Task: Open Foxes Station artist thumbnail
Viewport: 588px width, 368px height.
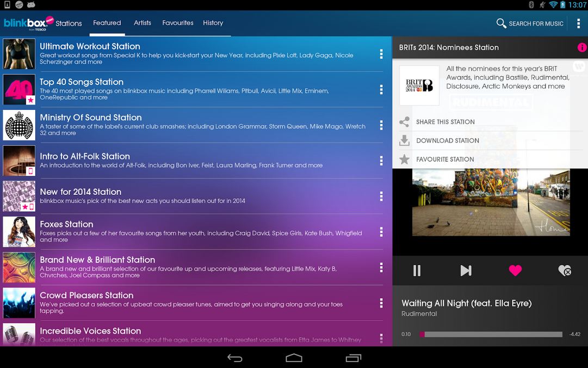Action: click(19, 232)
